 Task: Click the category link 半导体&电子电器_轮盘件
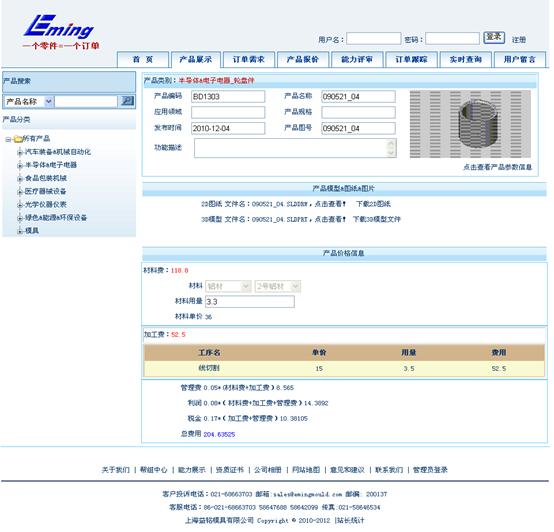(216, 81)
